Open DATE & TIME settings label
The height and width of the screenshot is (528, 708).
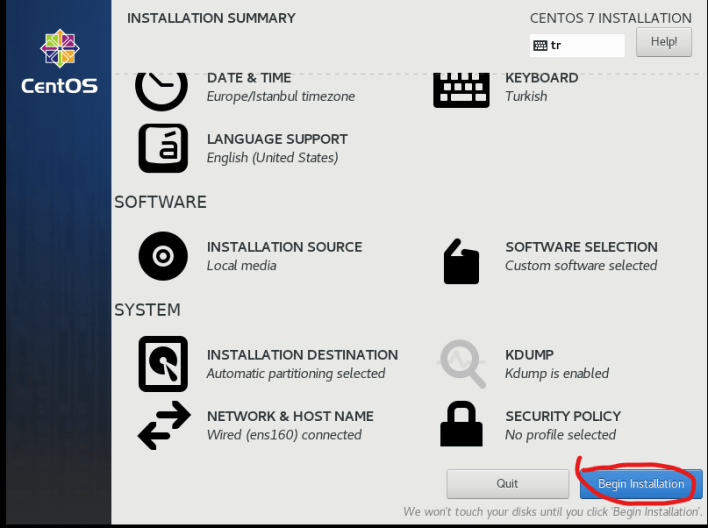pos(249,78)
